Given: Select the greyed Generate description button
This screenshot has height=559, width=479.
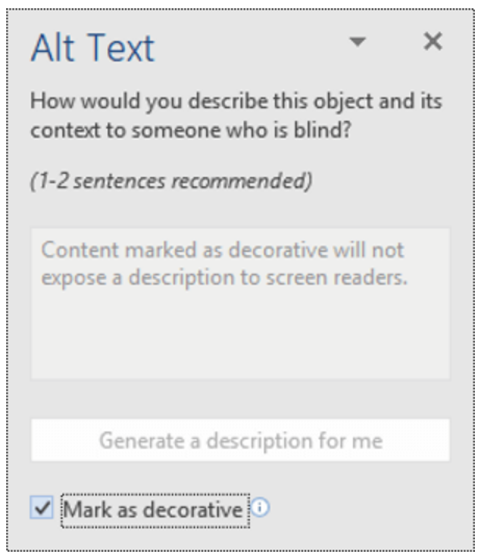Looking at the screenshot, I should [240, 441].
